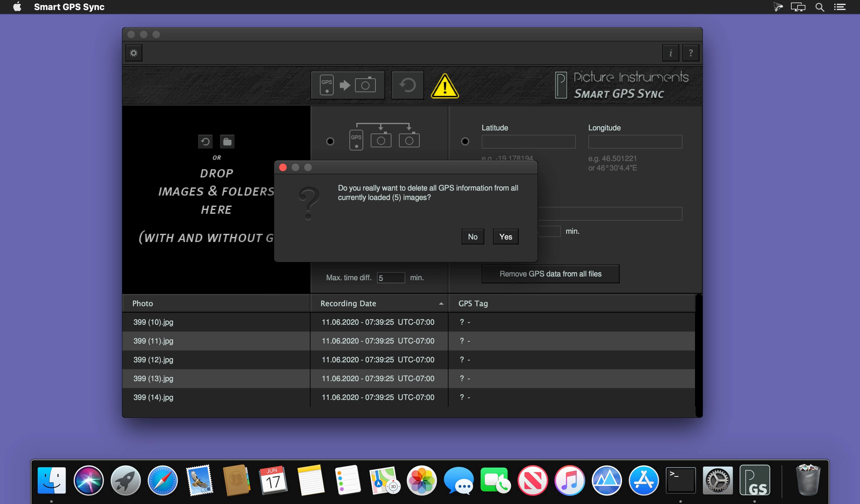Click Remove GPS data from all files
Viewport: 860px width, 504px height.
point(550,274)
